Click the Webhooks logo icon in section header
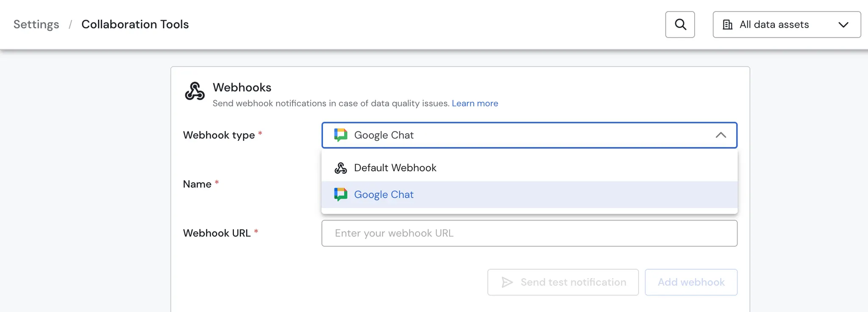Screen dimensions: 868x312 (195, 91)
